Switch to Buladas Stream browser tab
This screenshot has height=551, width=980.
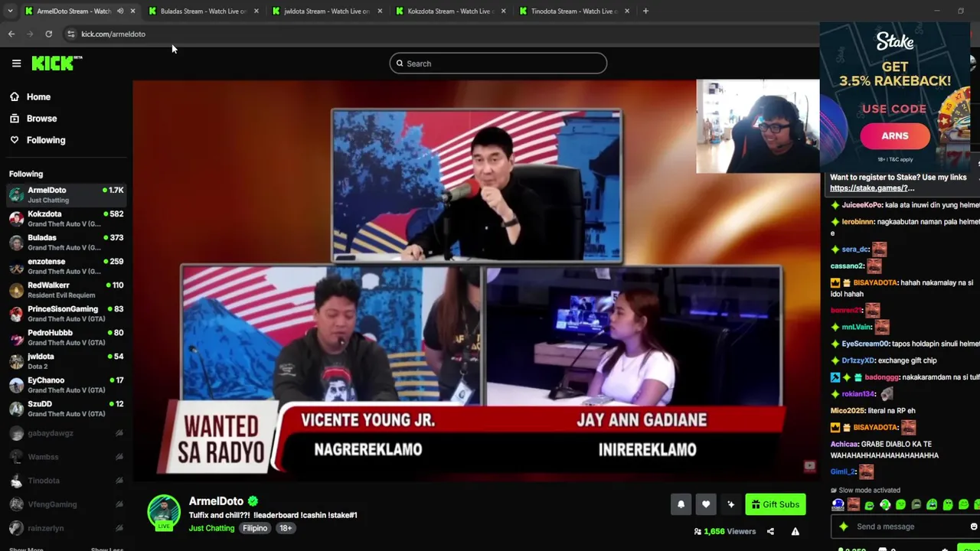point(203,11)
